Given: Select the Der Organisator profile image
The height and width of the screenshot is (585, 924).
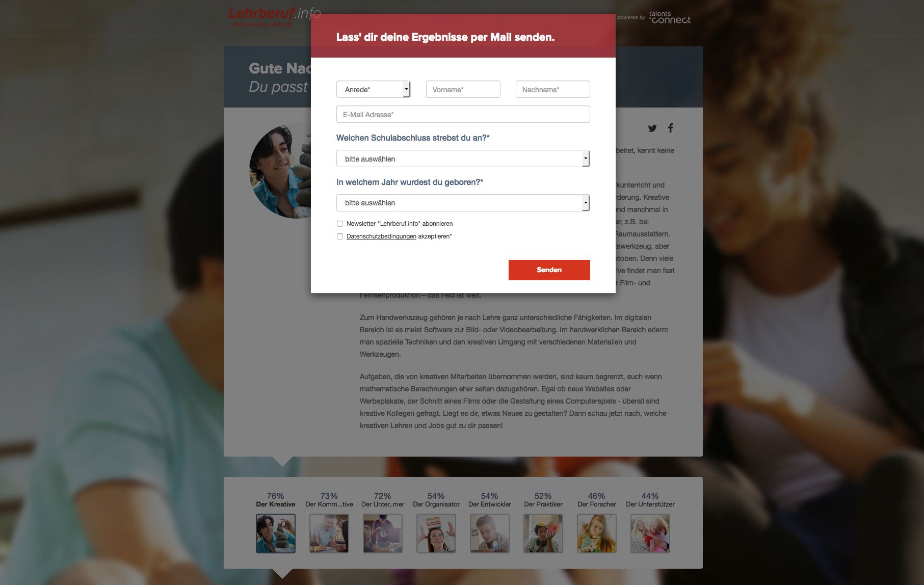Looking at the screenshot, I should tap(436, 534).
